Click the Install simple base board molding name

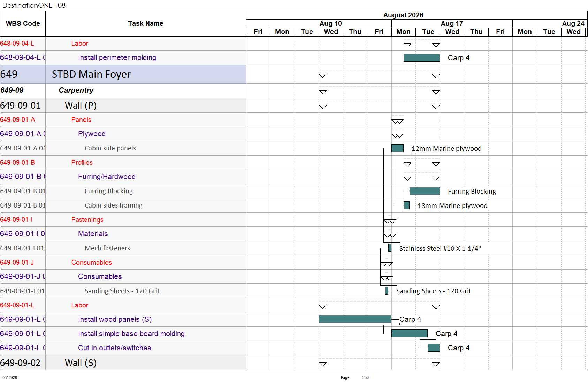tap(131, 334)
